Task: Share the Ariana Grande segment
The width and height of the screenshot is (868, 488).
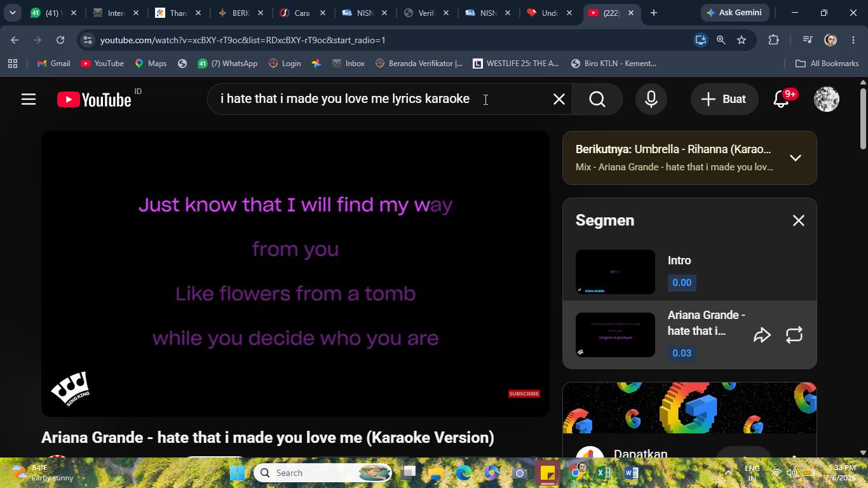Action: tap(762, 335)
